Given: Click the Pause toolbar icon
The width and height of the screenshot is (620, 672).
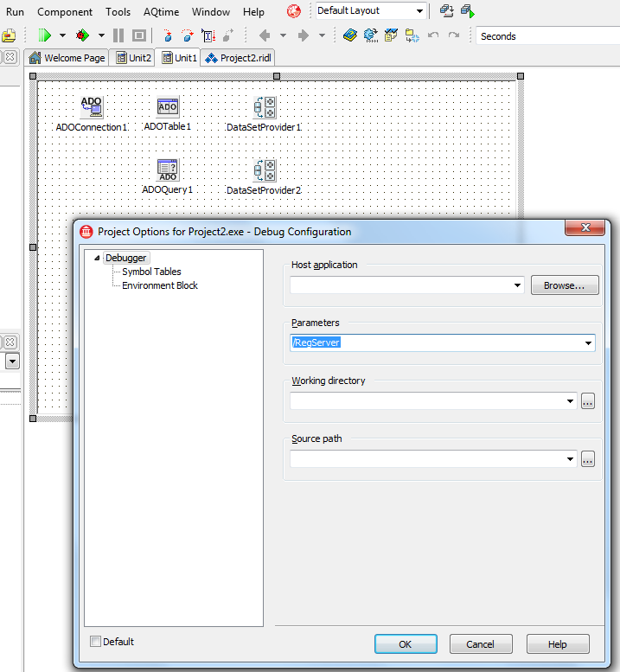Looking at the screenshot, I should coord(118,35).
